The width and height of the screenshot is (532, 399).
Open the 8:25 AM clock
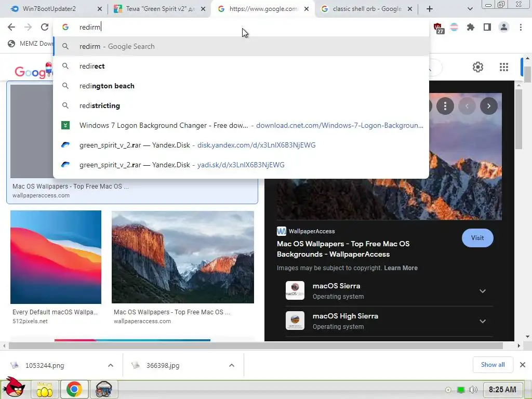[502, 390]
